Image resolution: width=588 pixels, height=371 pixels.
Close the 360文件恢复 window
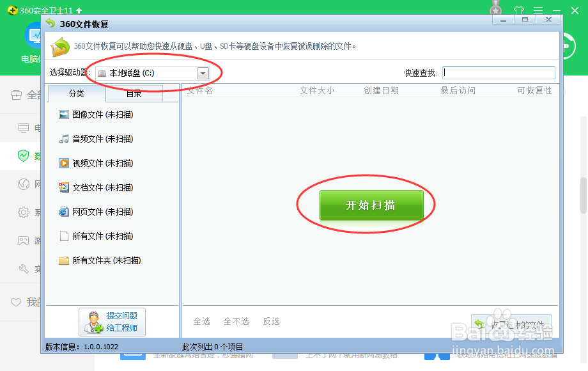[548, 20]
